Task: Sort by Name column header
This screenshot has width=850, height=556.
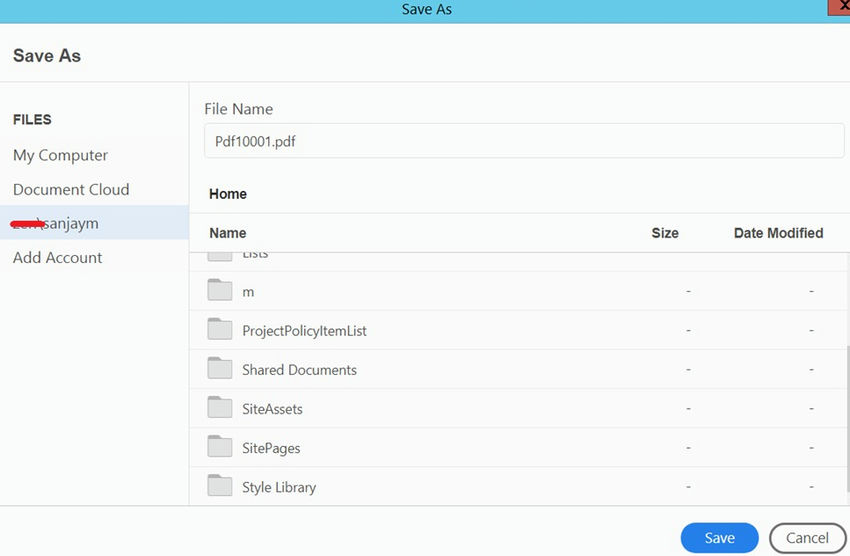Action: [x=228, y=233]
